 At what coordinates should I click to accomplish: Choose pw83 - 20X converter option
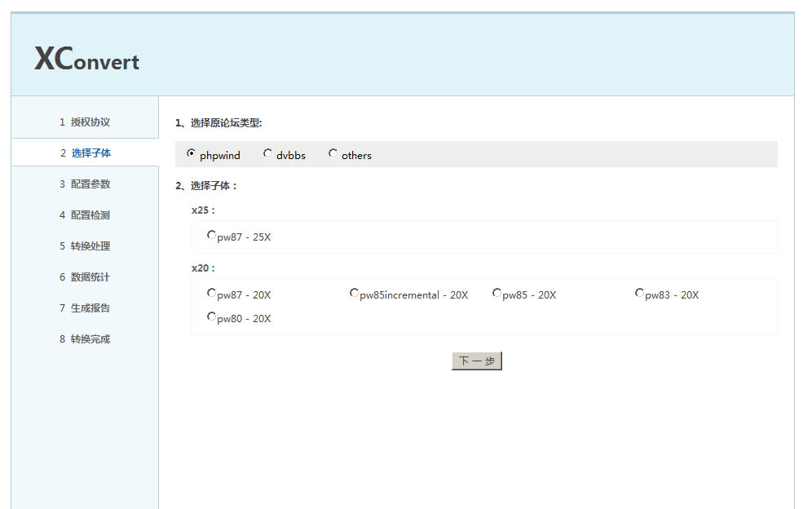pyautogui.click(x=640, y=293)
